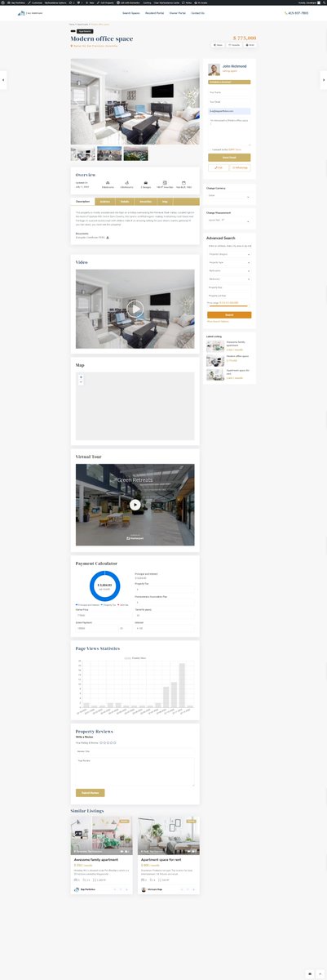Image resolution: width=327 pixels, height=980 pixels.
Task: Zoom out on the map
Action: [x=81, y=382]
